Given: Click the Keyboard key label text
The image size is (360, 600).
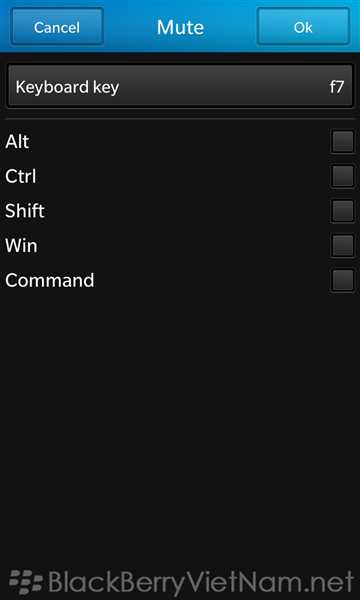Looking at the screenshot, I should click(67, 87).
